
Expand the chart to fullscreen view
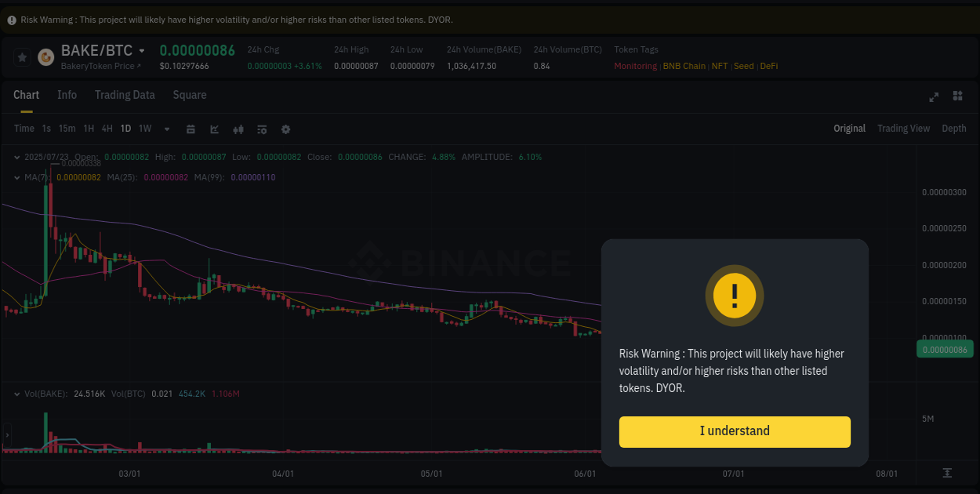933,96
